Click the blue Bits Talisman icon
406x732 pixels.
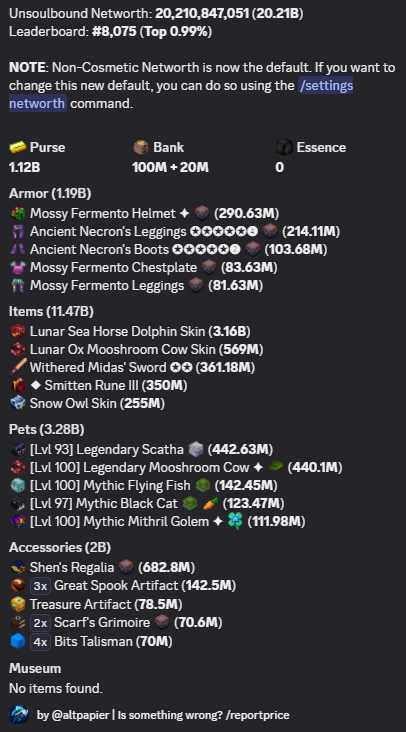[x=18, y=641]
